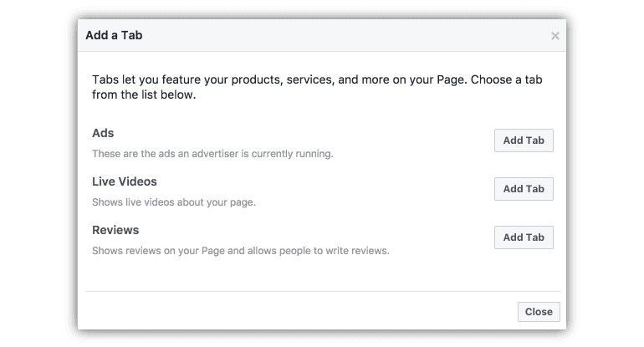Click empty footer area left of Close
This screenshot has width=644, height=347.
[293, 312]
